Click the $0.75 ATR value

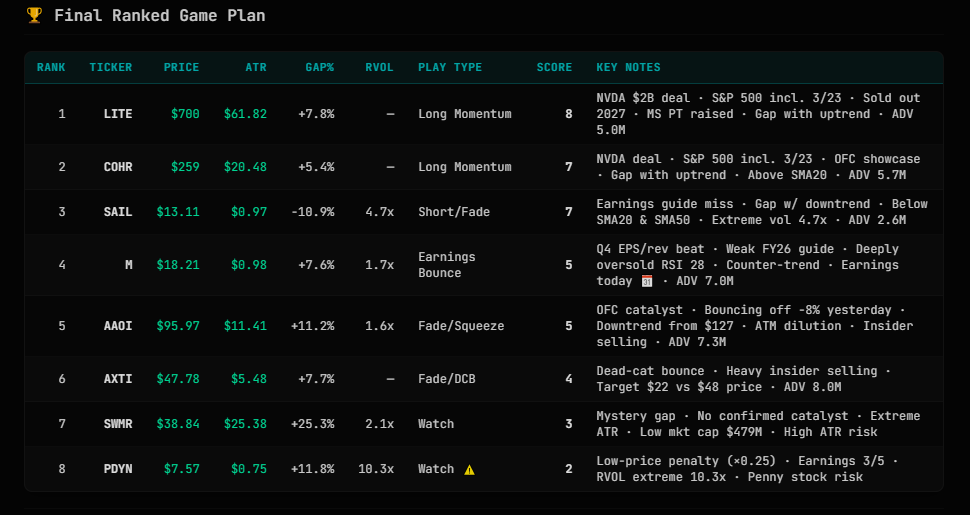pyautogui.click(x=249, y=469)
